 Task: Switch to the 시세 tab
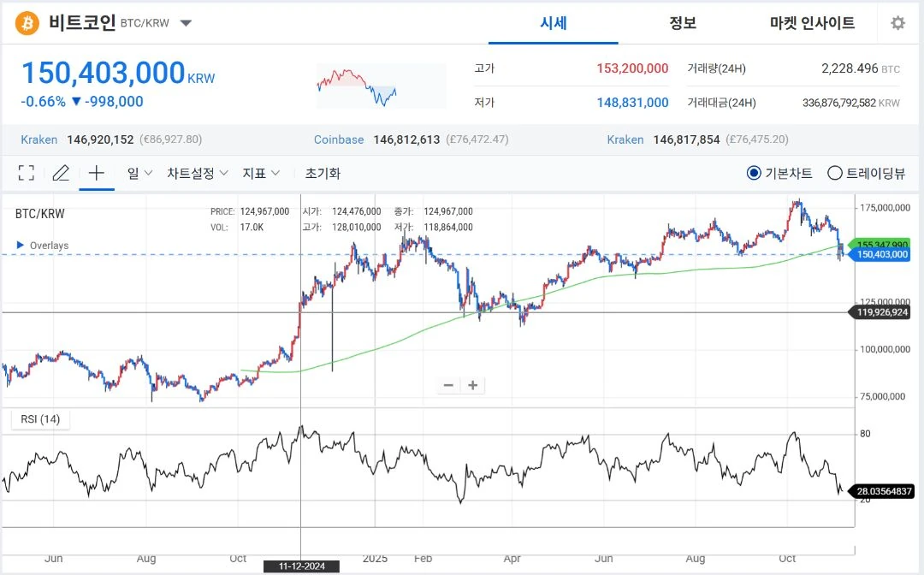click(x=554, y=23)
